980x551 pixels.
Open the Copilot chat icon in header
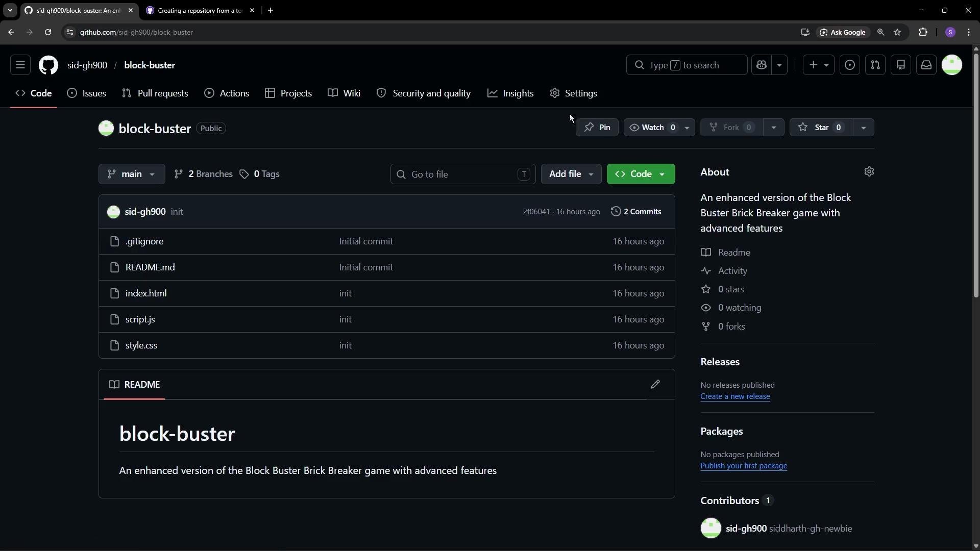coord(762,65)
